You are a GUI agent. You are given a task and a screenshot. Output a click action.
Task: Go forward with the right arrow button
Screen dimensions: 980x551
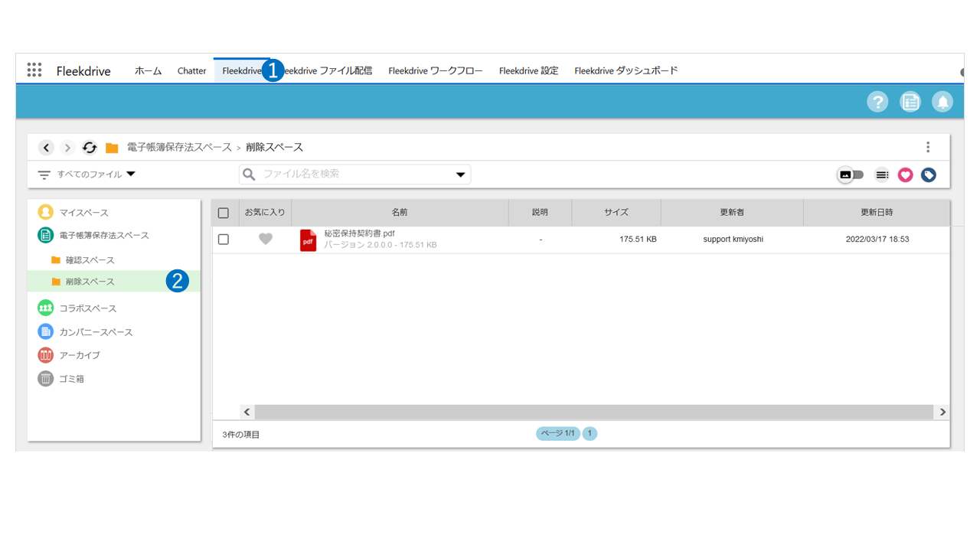coord(67,148)
